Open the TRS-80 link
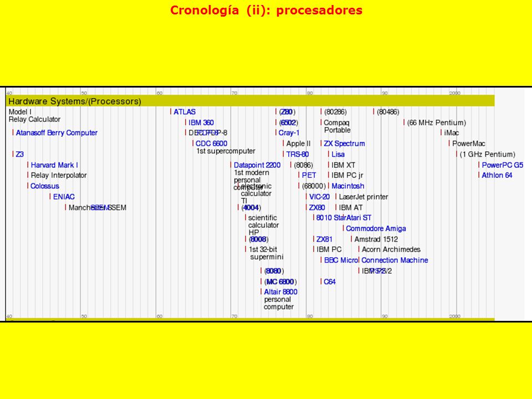This screenshot has width=532, height=399. click(x=297, y=155)
